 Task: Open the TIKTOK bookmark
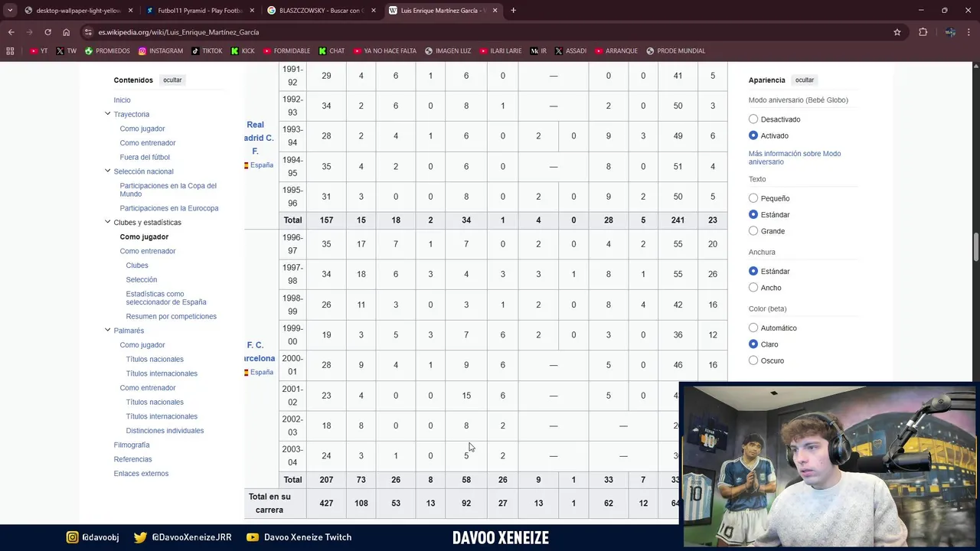click(207, 51)
